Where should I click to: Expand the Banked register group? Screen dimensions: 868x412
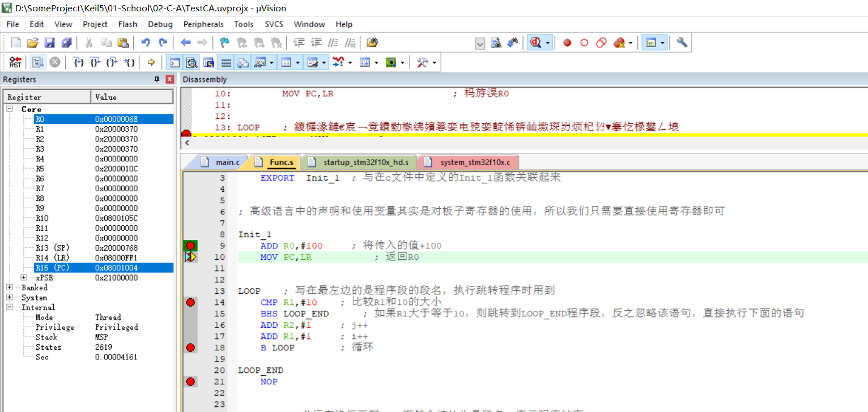click(10, 287)
